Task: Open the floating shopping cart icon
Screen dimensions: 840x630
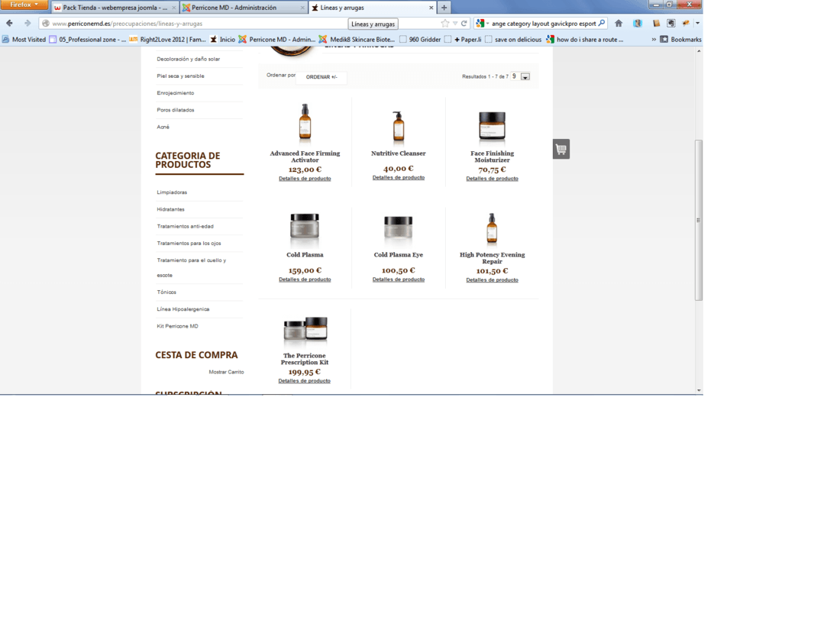Action: coord(561,149)
